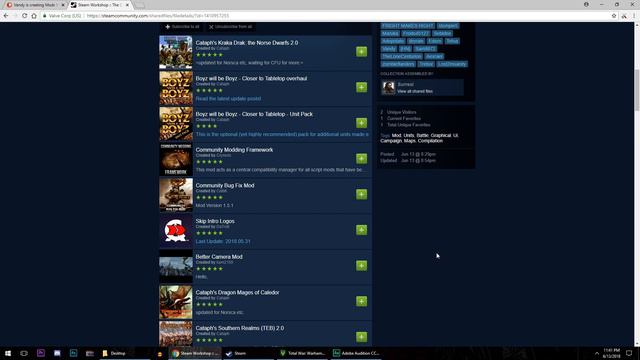Subscribe to Boyz will be Boyz Unit Pack
The width and height of the screenshot is (640, 360).
tap(361, 123)
